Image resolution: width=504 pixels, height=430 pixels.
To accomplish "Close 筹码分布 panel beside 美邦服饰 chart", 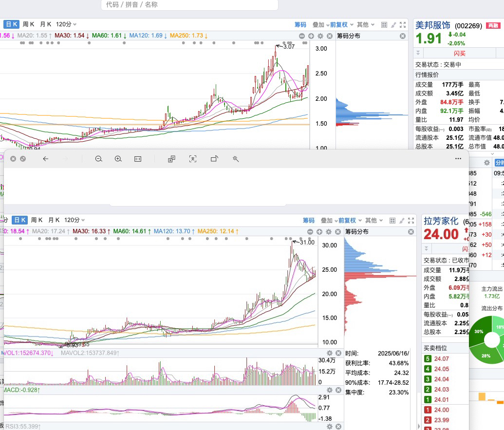I will point(403,36).
